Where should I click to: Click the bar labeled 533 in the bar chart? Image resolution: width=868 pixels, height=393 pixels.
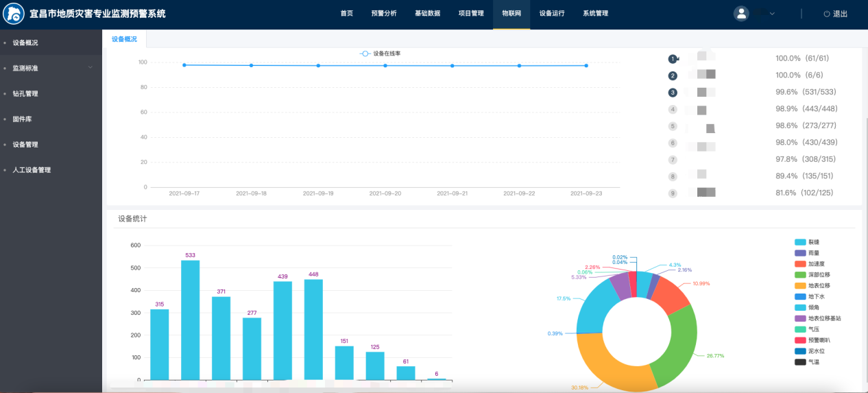[x=190, y=320]
